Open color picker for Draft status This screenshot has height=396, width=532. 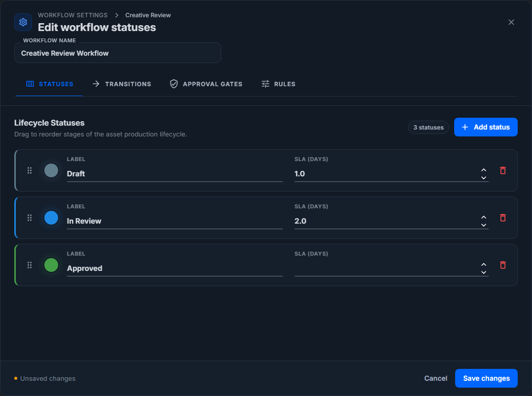tap(51, 170)
